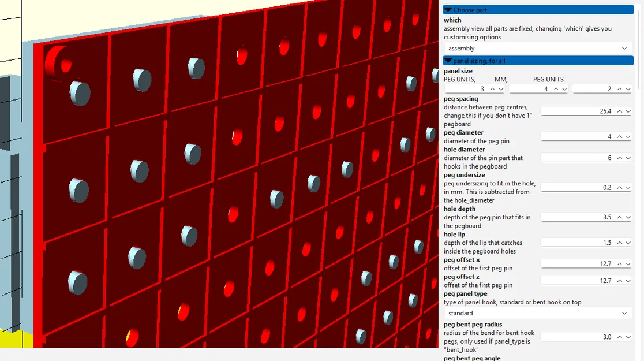Decrease peg undersize value 0.2

click(x=628, y=188)
